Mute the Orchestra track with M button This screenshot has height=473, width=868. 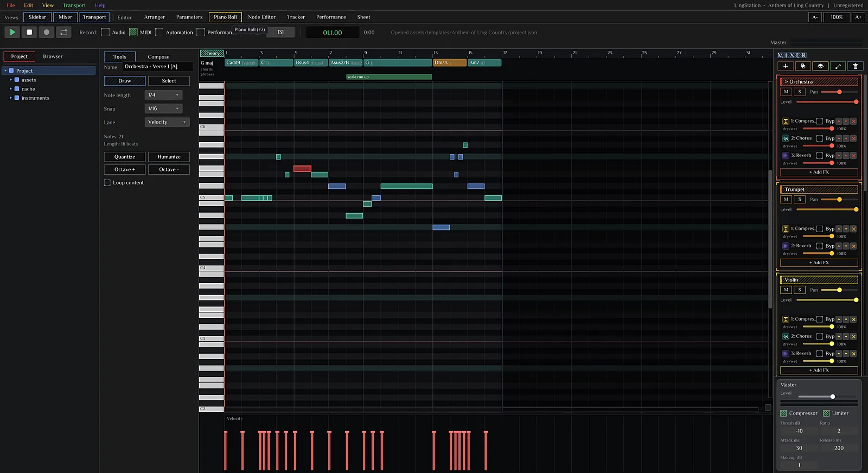[786, 92]
